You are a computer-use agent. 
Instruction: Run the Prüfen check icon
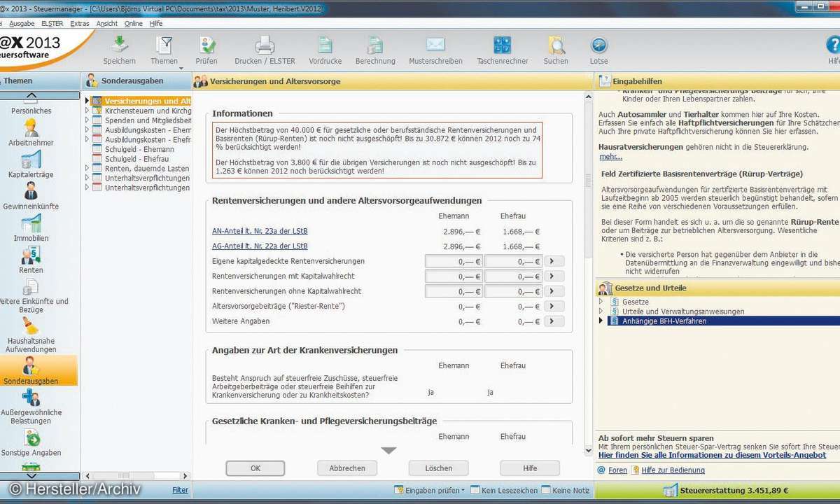pos(206,45)
